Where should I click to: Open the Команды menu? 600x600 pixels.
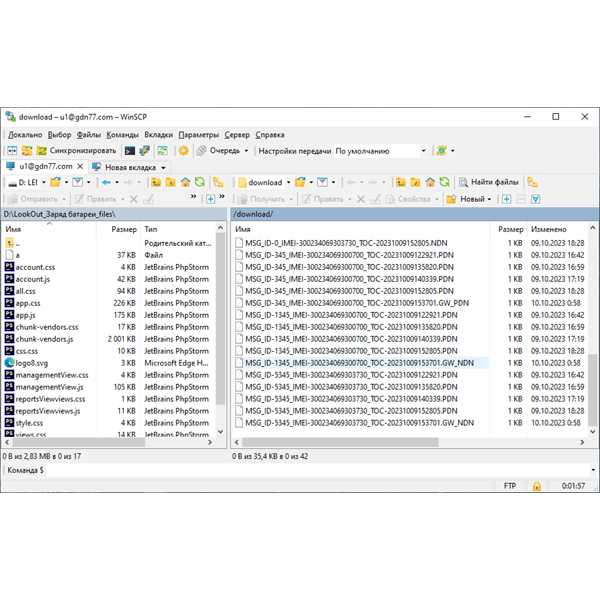click(122, 135)
